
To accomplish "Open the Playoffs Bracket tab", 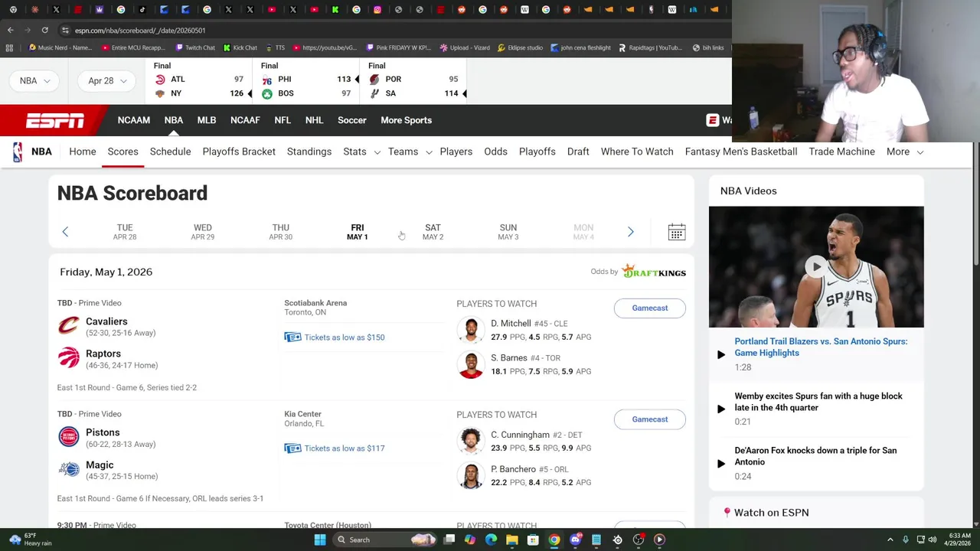I will click(239, 152).
